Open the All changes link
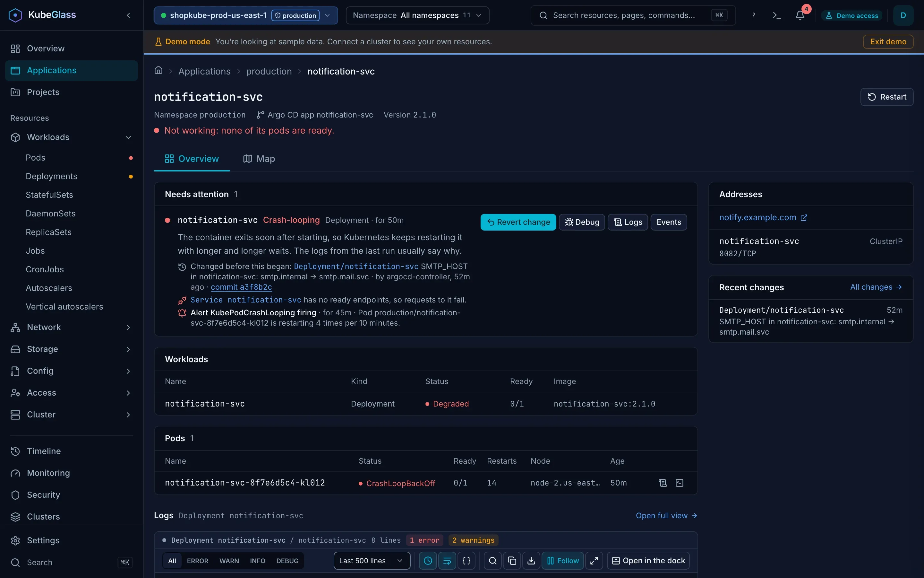This screenshot has height=578, width=924. 876,287
